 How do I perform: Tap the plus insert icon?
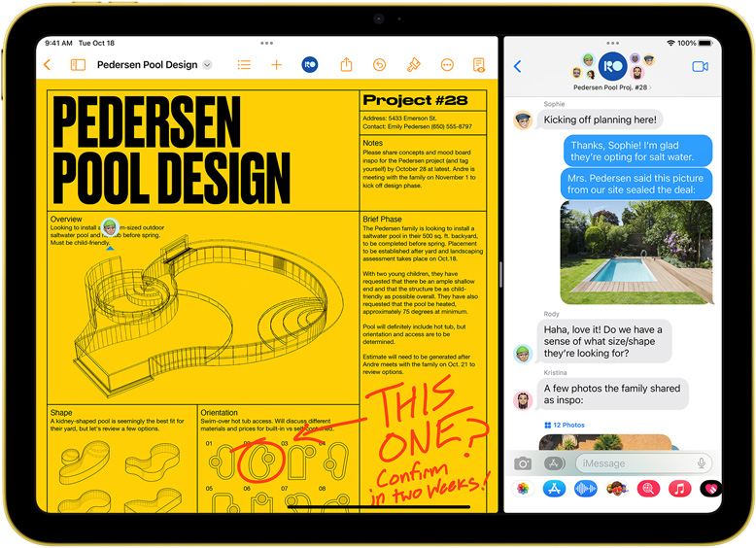point(276,64)
